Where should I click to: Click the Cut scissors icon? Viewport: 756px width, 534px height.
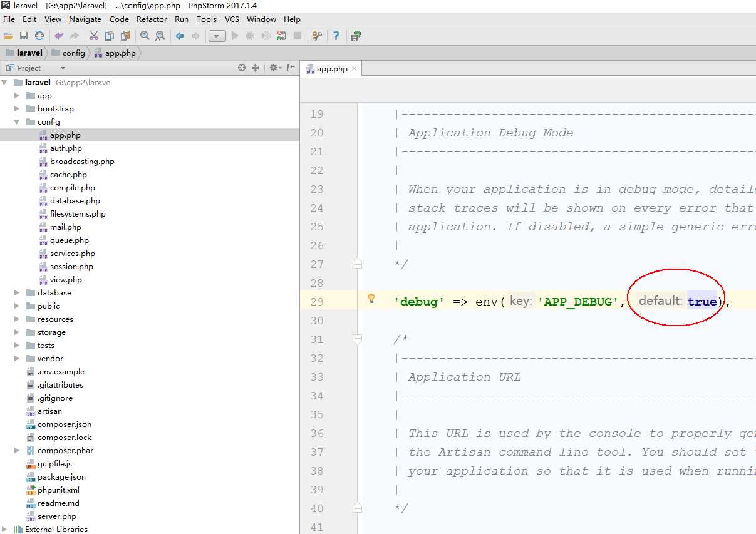[x=94, y=36]
